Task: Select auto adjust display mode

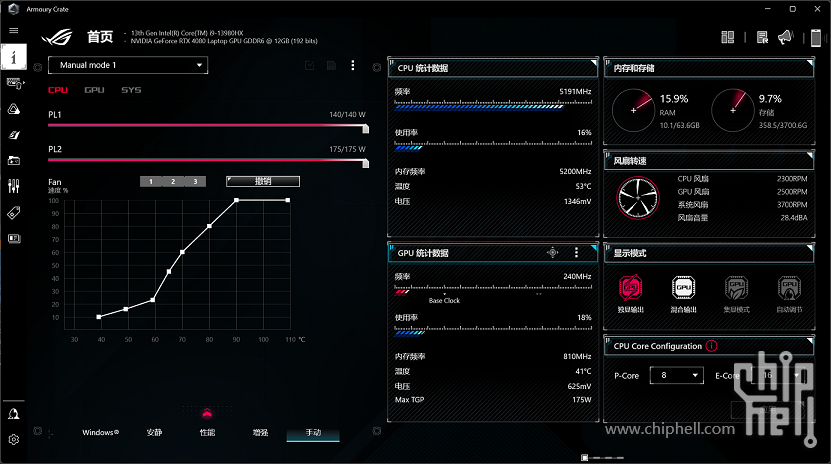Action: pyautogui.click(x=789, y=294)
